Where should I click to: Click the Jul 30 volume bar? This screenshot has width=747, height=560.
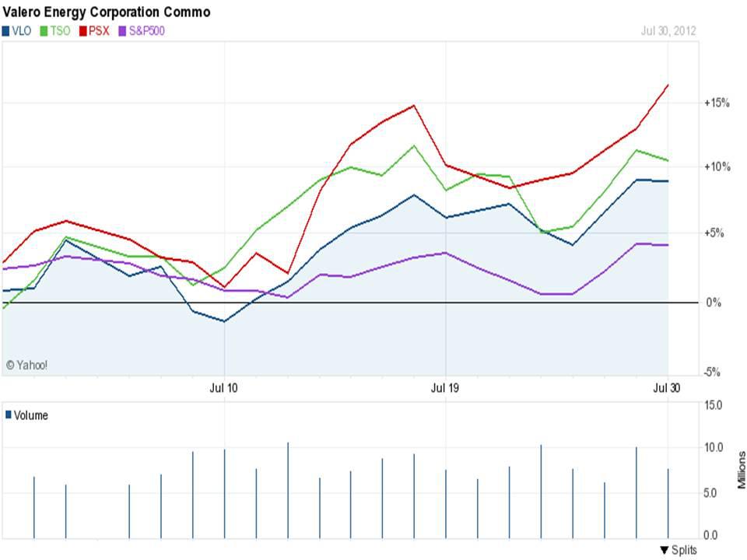[668, 503]
